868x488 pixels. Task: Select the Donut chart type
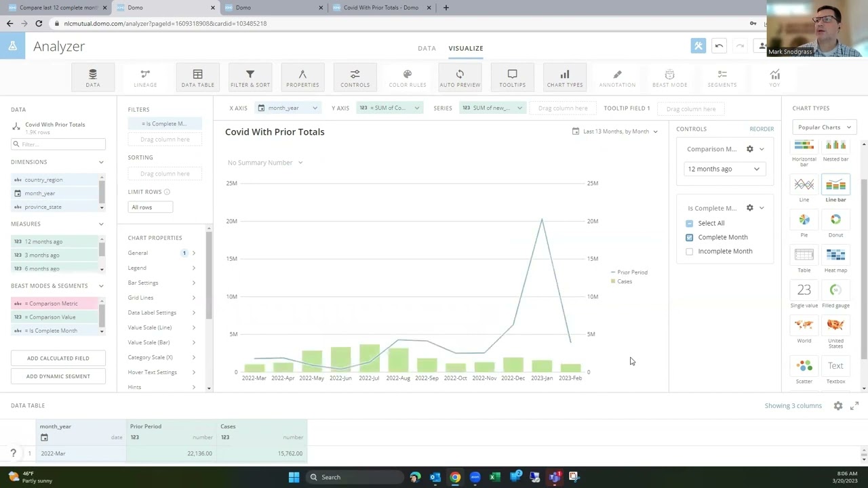coord(835,224)
